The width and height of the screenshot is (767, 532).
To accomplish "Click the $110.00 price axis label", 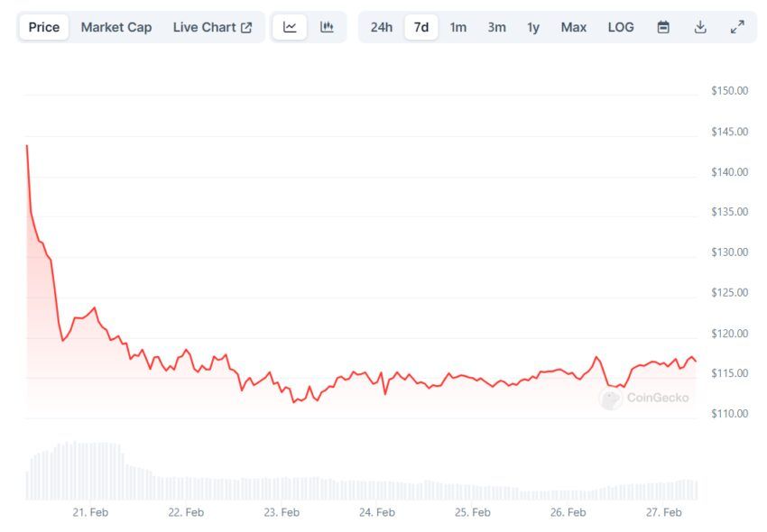I will click(729, 414).
